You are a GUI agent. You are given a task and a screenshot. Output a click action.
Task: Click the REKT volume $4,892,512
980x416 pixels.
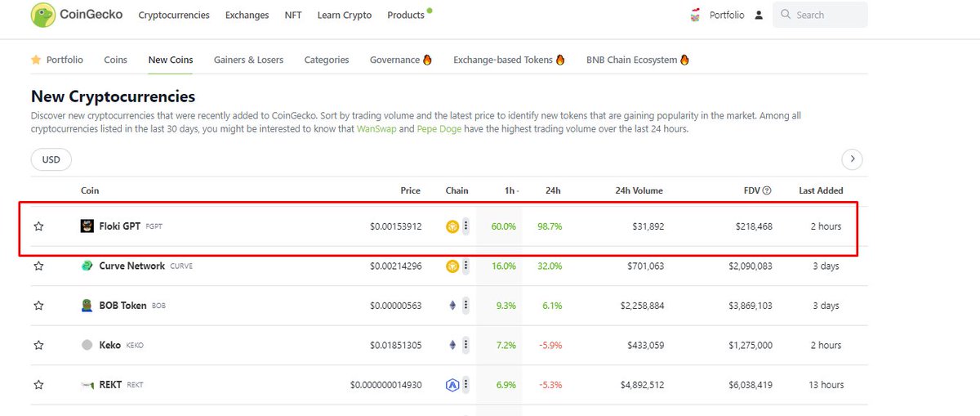(642, 384)
